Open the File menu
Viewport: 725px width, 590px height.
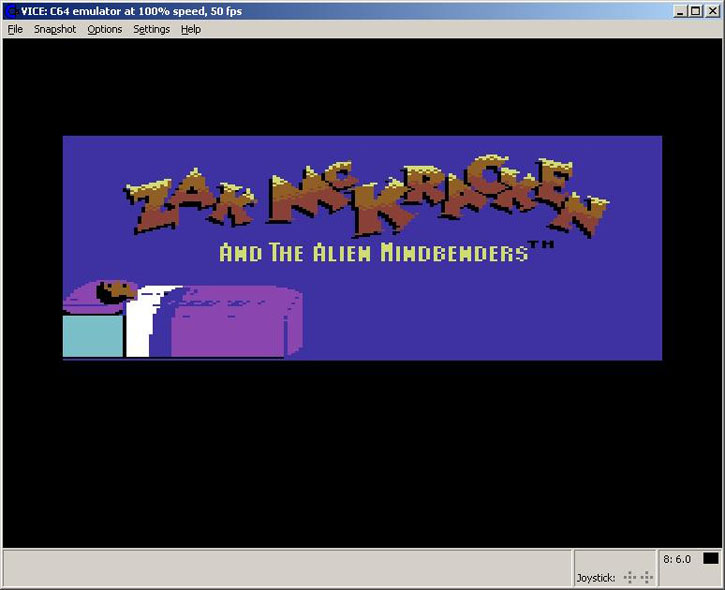click(x=15, y=30)
